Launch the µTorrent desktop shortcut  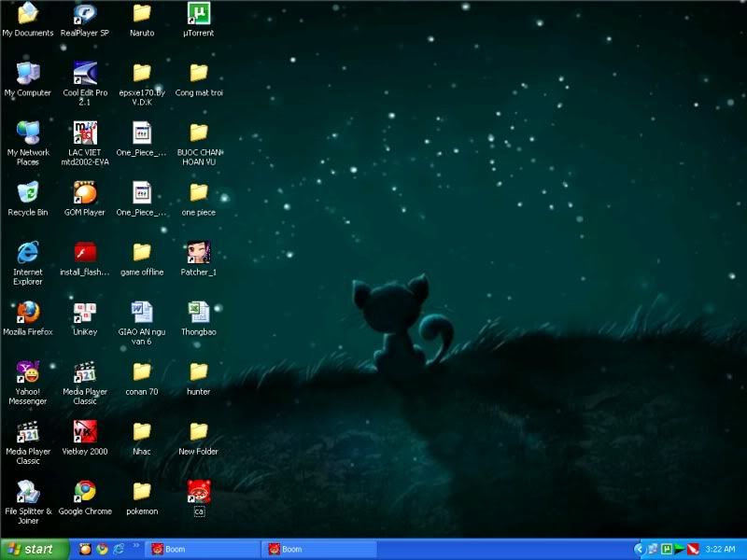click(199, 19)
